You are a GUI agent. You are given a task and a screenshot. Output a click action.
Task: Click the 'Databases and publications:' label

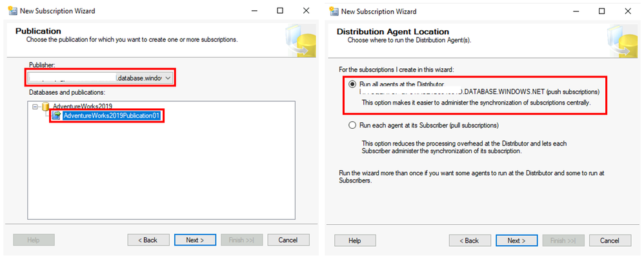[x=67, y=93]
